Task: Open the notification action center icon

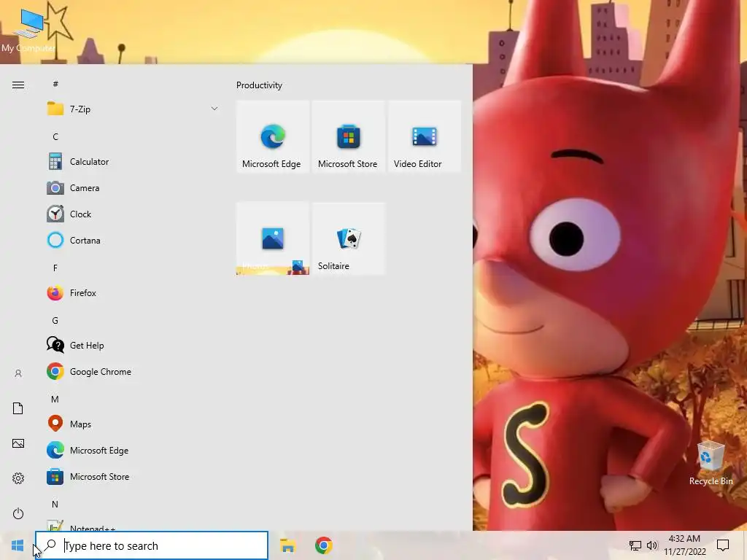Action: coord(723,545)
